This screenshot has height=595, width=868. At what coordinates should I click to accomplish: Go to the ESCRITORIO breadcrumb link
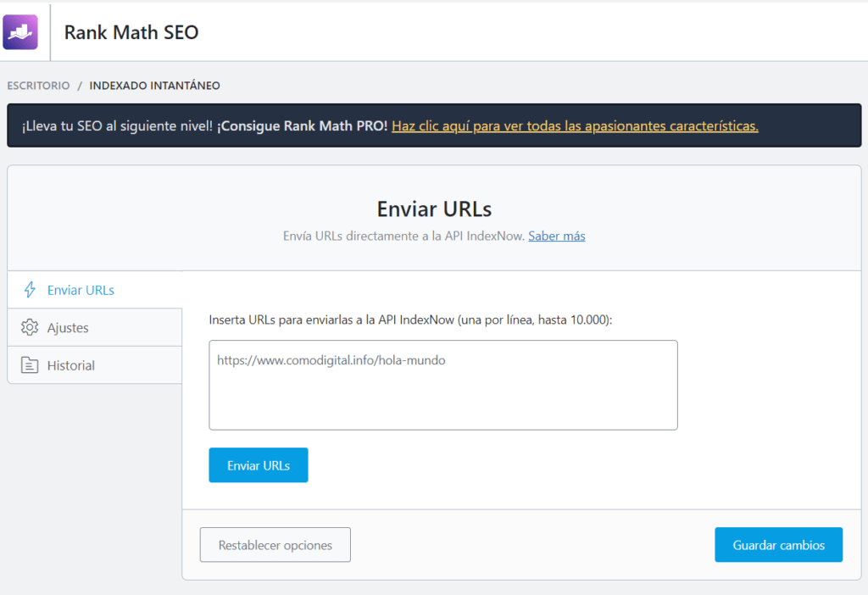(38, 86)
